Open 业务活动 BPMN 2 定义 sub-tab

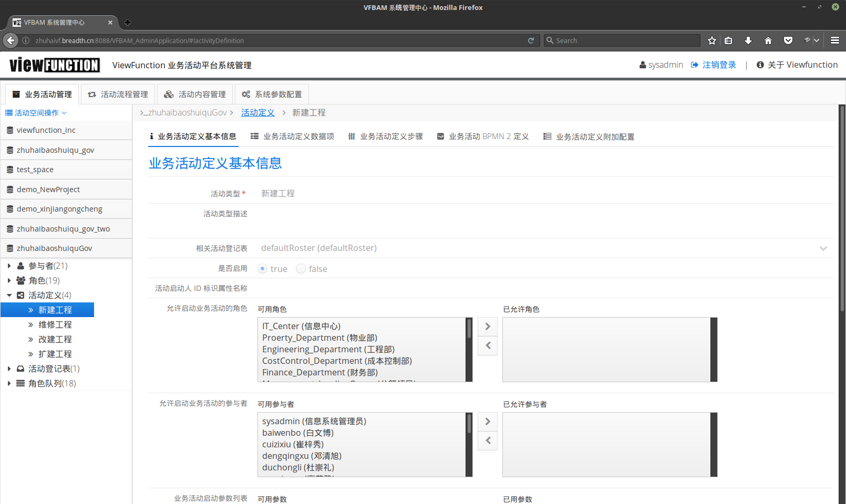click(483, 136)
